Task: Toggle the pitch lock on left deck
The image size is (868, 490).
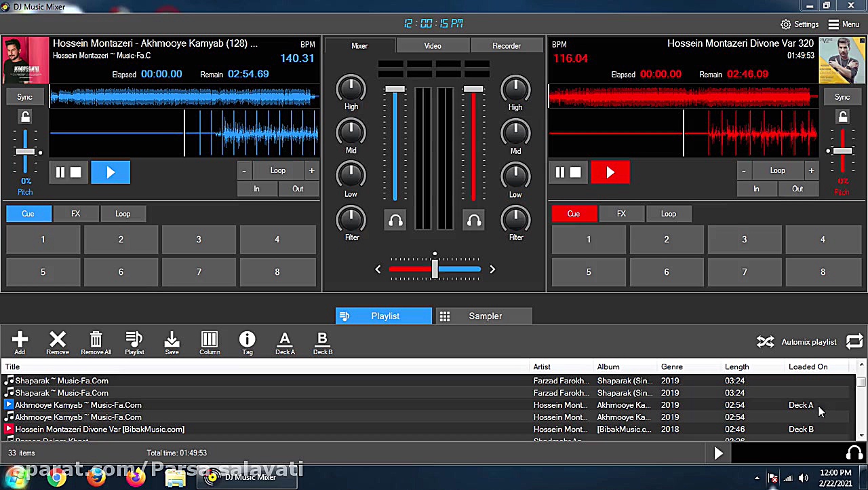Action: 25,117
